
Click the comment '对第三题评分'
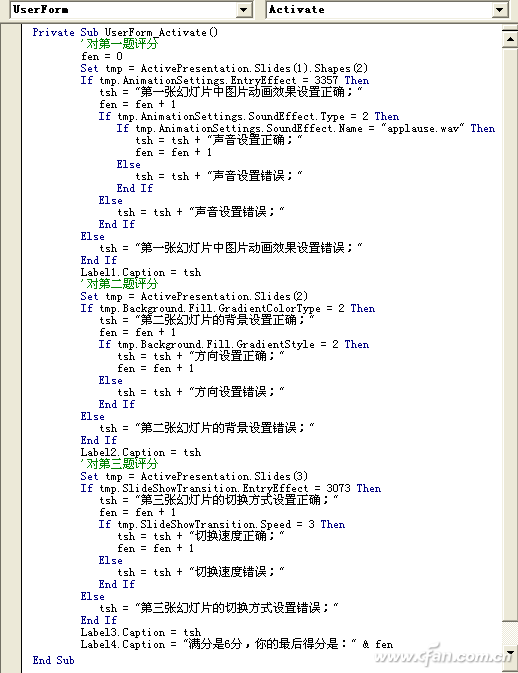[x=119, y=464]
